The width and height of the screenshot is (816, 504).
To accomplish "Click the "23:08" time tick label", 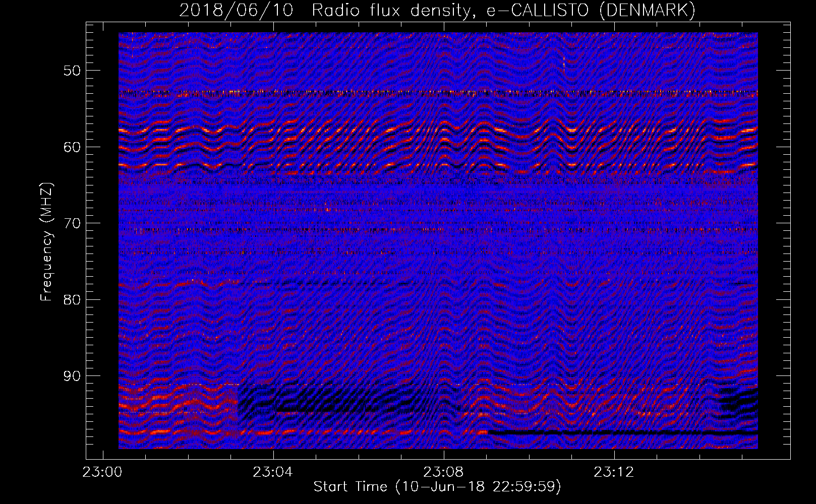I will pos(444,472).
